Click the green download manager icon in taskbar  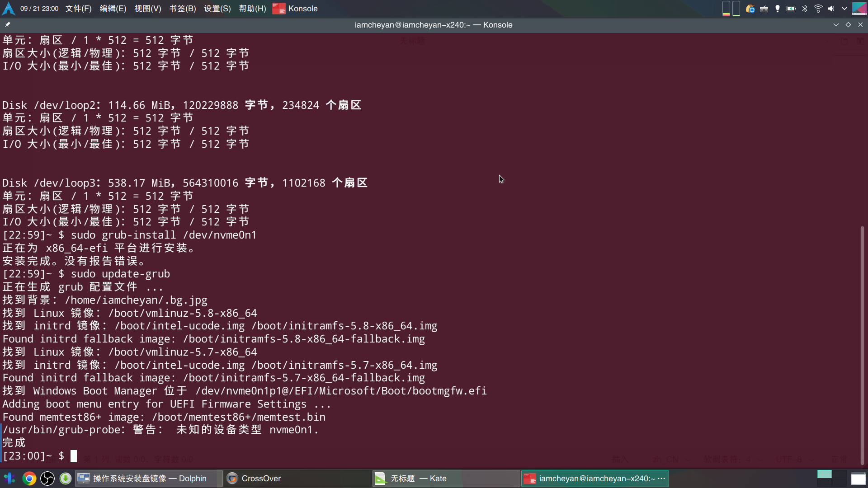pyautogui.click(x=66, y=478)
